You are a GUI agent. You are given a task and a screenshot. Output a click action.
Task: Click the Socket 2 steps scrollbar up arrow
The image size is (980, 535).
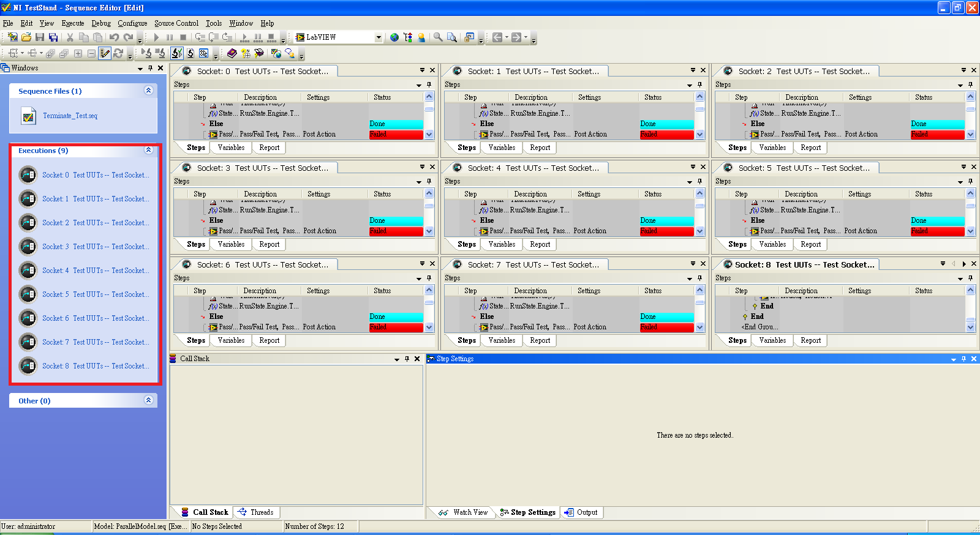point(970,97)
